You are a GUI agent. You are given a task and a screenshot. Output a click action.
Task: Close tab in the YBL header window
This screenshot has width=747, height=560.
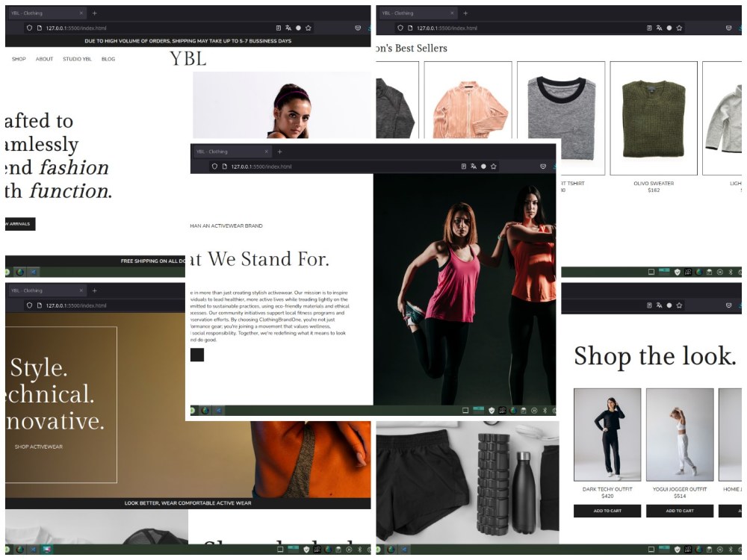(x=81, y=13)
